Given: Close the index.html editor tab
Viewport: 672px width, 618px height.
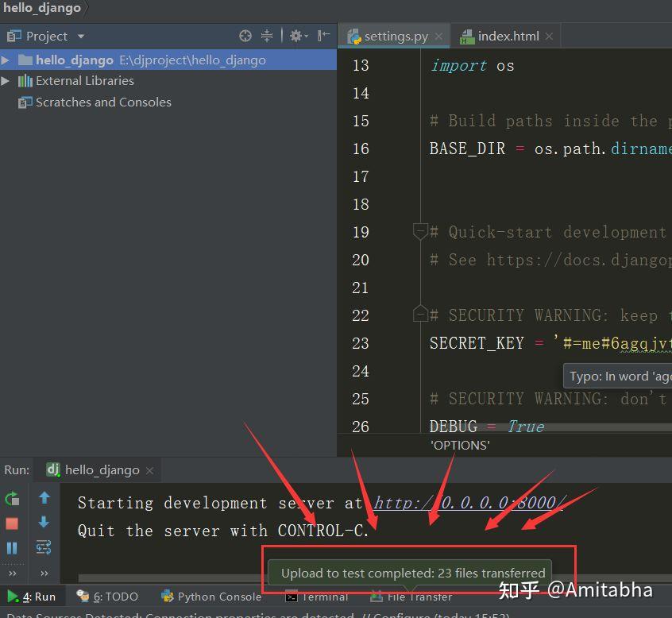Looking at the screenshot, I should (549, 37).
